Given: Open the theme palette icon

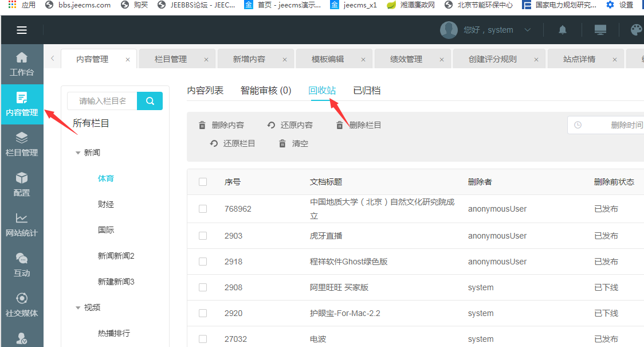Looking at the screenshot, I should [636, 30].
